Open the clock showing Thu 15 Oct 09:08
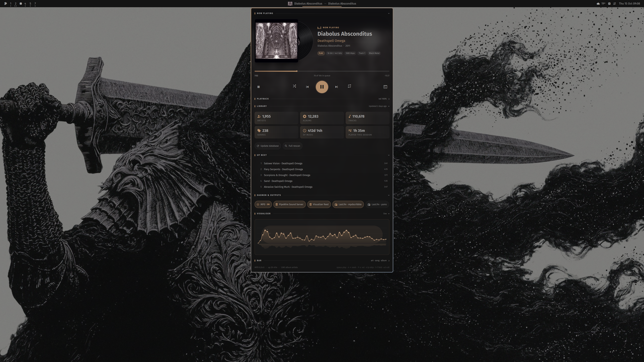 pos(629,4)
